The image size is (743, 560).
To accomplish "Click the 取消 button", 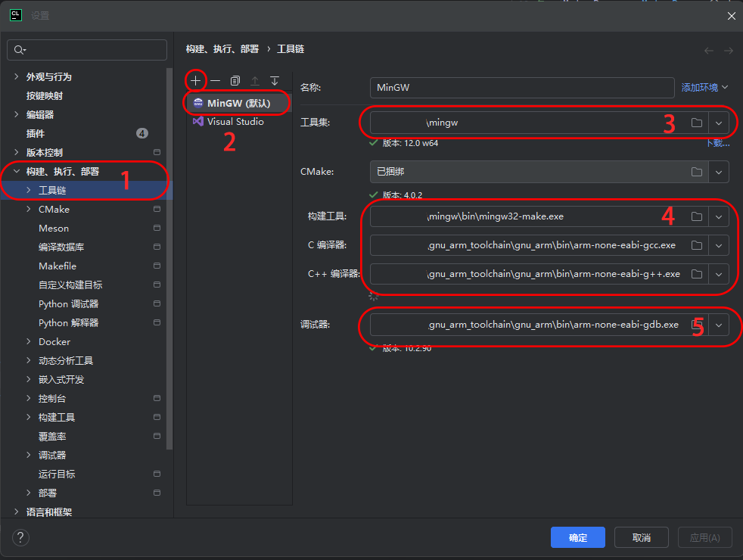I will (x=642, y=537).
